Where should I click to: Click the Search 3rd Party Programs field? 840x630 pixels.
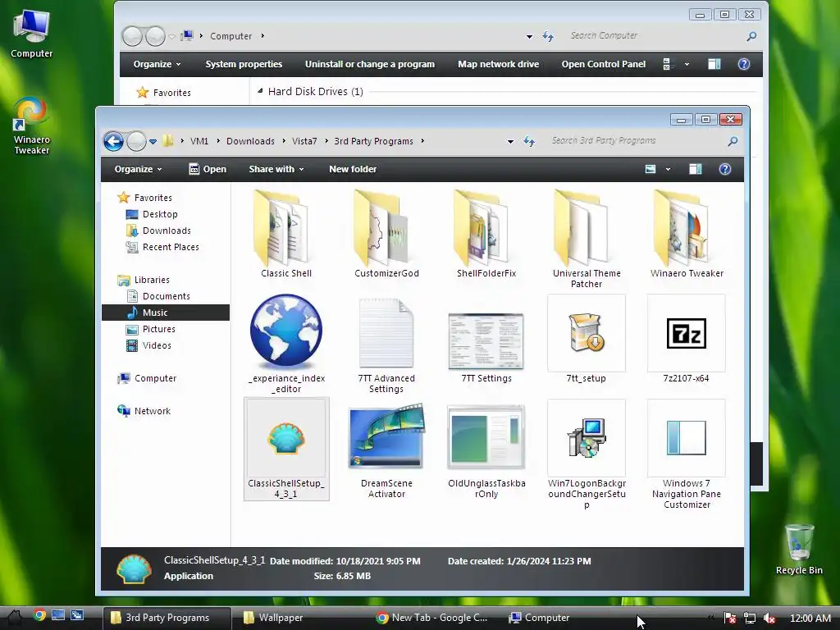click(x=637, y=141)
